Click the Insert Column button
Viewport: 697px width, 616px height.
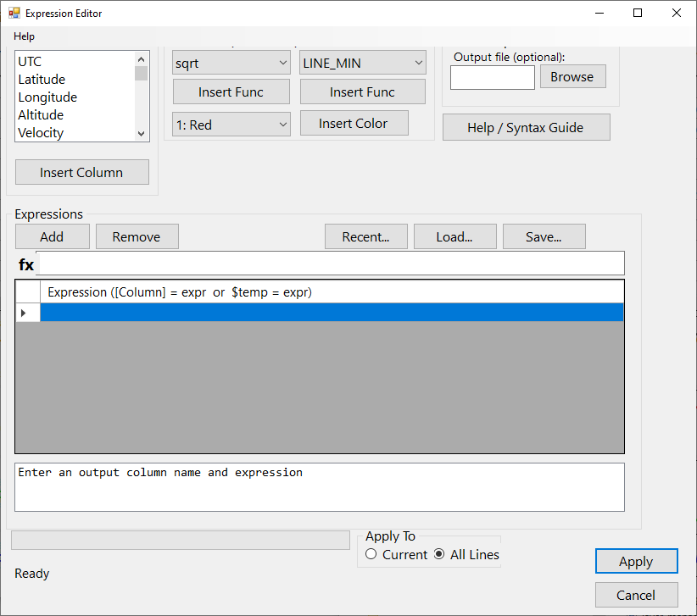coord(81,171)
